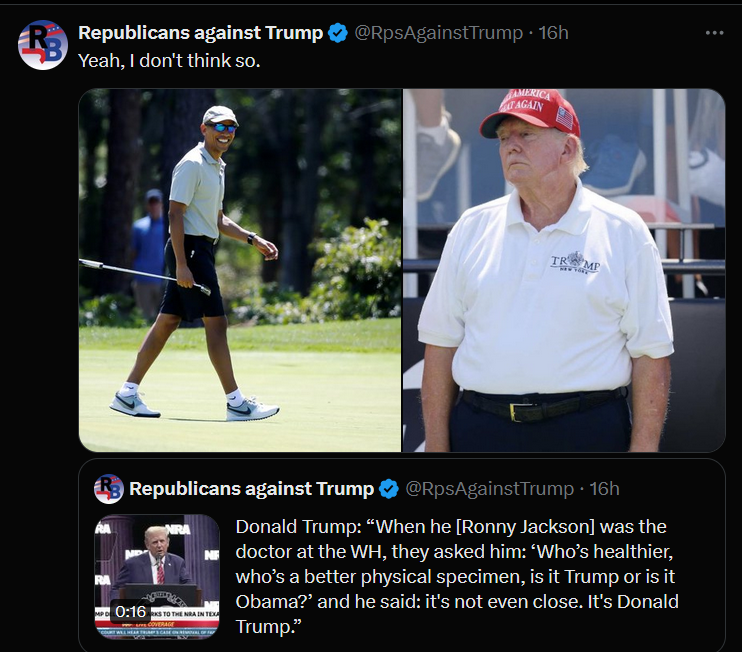Click the 16h timestamp on the main tweet
The image size is (742, 652).
(553, 33)
